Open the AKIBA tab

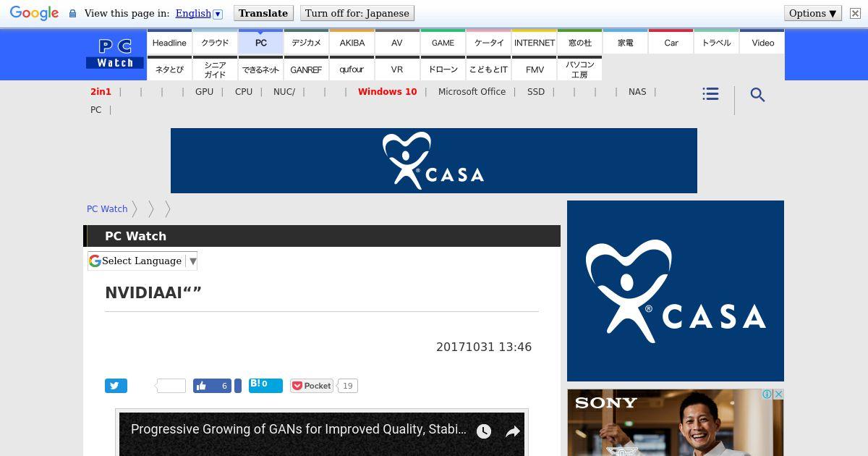[x=352, y=42]
